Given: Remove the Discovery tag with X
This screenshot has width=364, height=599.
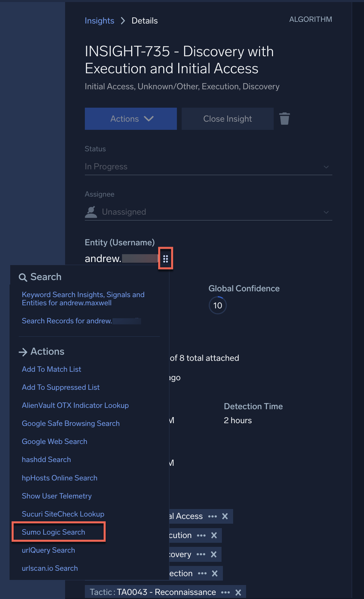Looking at the screenshot, I should 214,554.
